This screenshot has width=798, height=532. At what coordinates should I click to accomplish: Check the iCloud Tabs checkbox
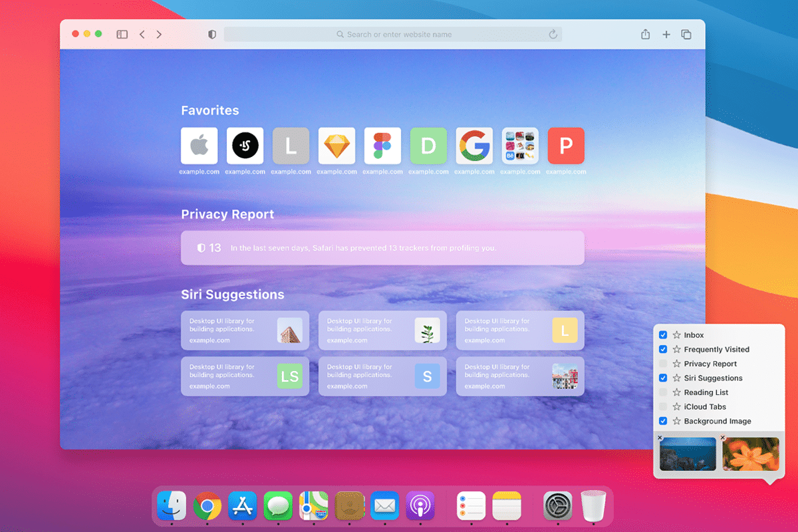(663, 406)
